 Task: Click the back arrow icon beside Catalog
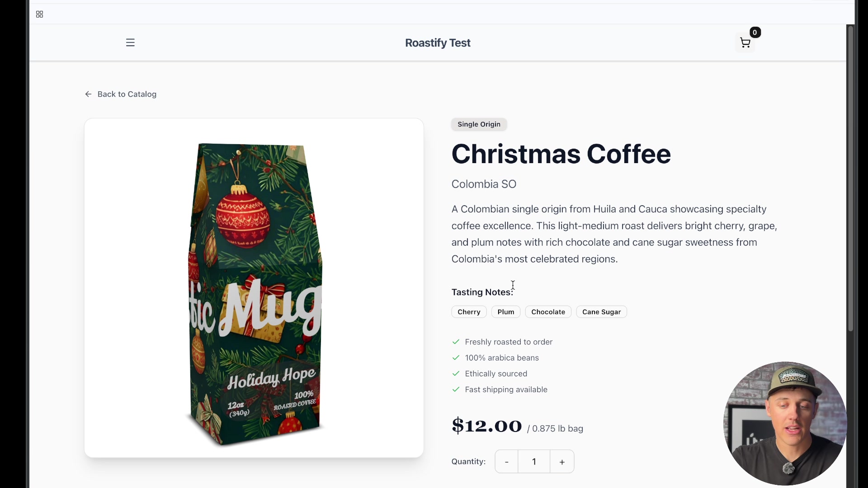point(88,94)
